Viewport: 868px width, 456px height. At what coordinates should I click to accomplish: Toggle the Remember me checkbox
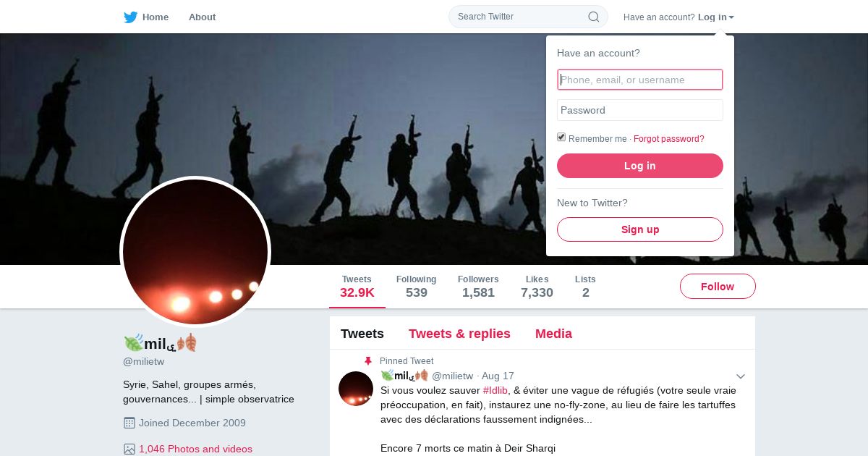[561, 138]
